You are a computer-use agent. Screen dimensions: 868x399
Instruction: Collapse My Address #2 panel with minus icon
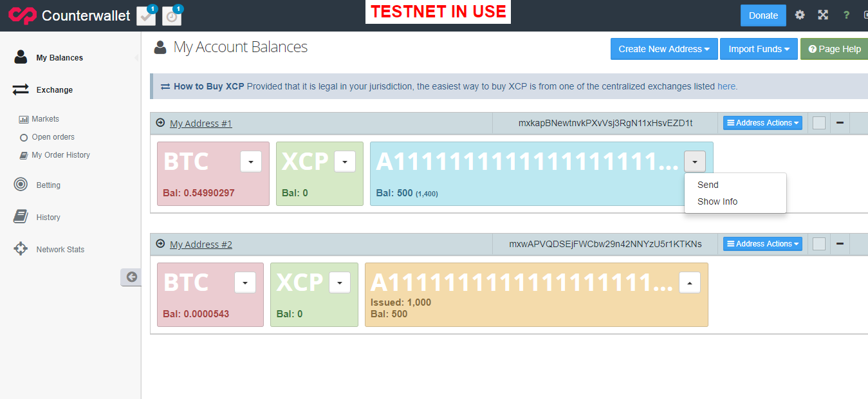840,243
